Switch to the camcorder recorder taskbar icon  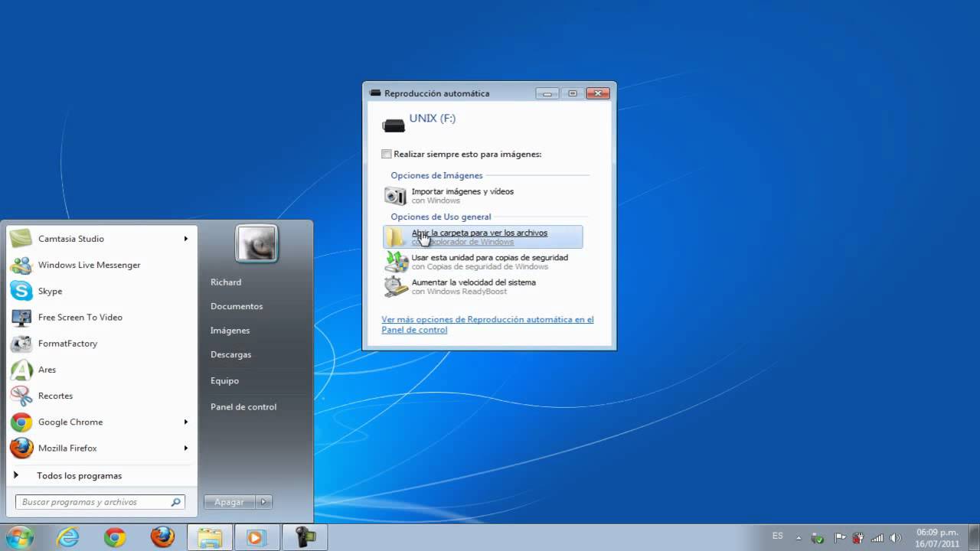[305, 538]
